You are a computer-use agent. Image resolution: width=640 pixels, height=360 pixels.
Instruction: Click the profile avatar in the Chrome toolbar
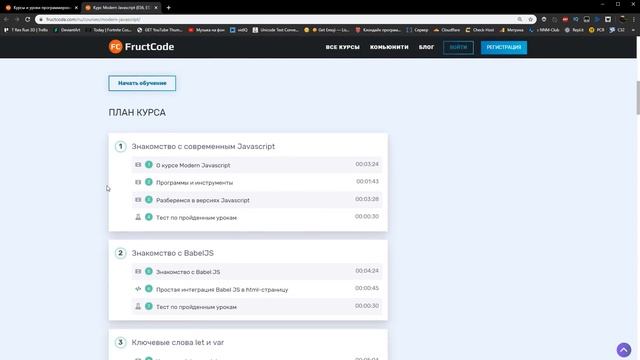click(x=622, y=19)
